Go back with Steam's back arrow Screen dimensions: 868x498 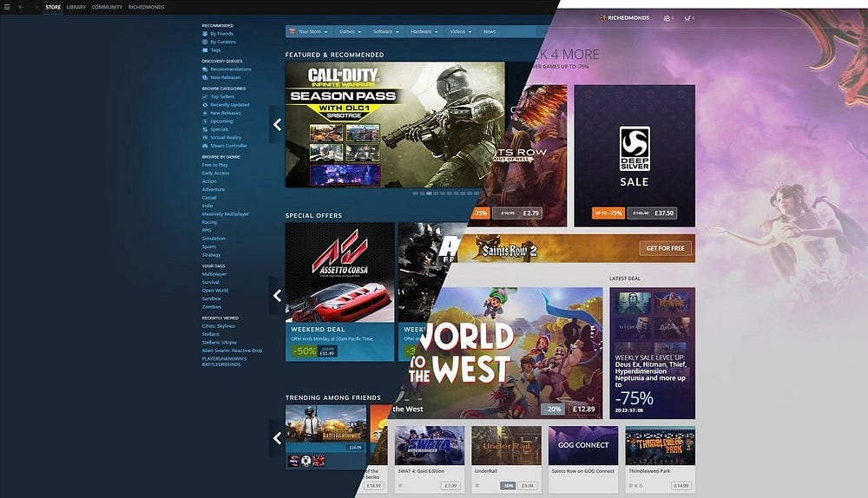21,7
